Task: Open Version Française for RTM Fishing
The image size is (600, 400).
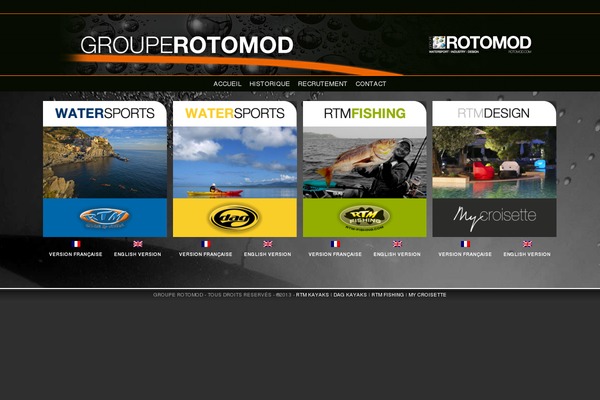Action: 335,254
